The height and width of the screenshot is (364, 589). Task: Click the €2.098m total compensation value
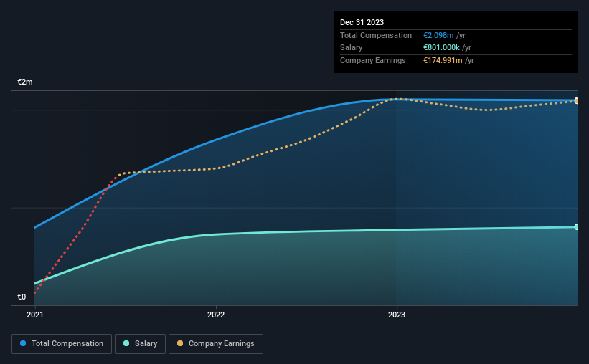[438, 35]
